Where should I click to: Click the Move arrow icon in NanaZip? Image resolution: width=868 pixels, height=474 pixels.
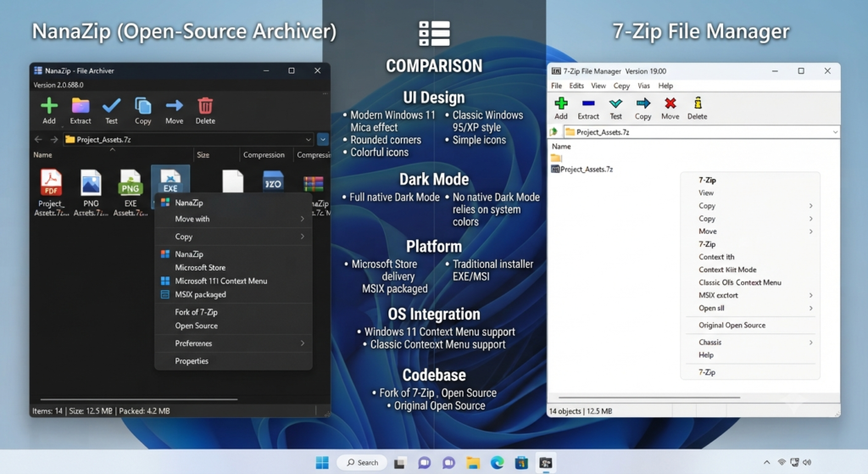(175, 105)
